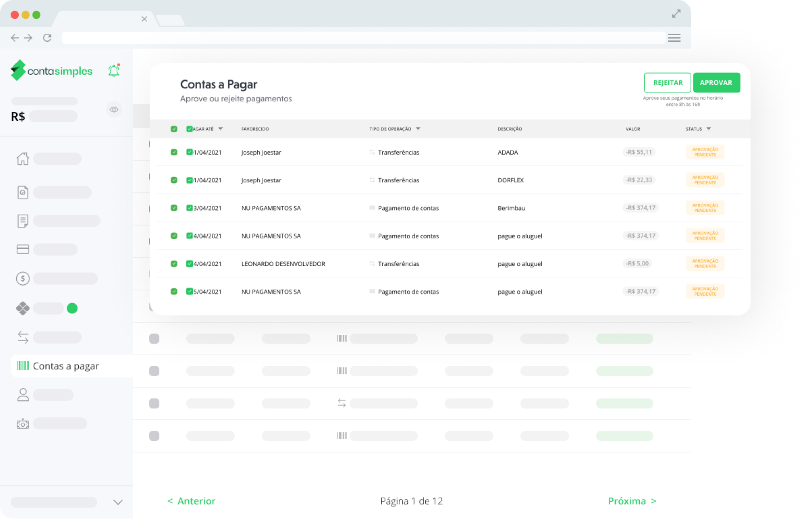The image size is (812, 519).
Task: Click the notification bell icon
Action: coord(114,71)
